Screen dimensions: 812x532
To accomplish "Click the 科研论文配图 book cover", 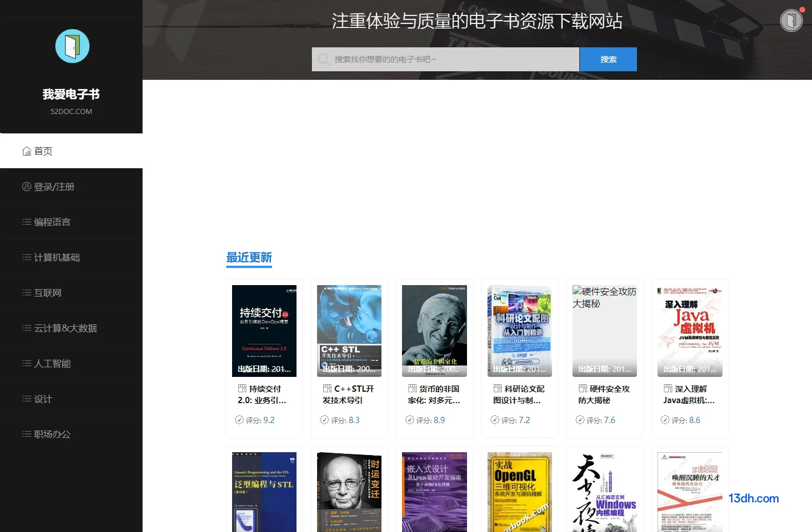I will click(519, 331).
